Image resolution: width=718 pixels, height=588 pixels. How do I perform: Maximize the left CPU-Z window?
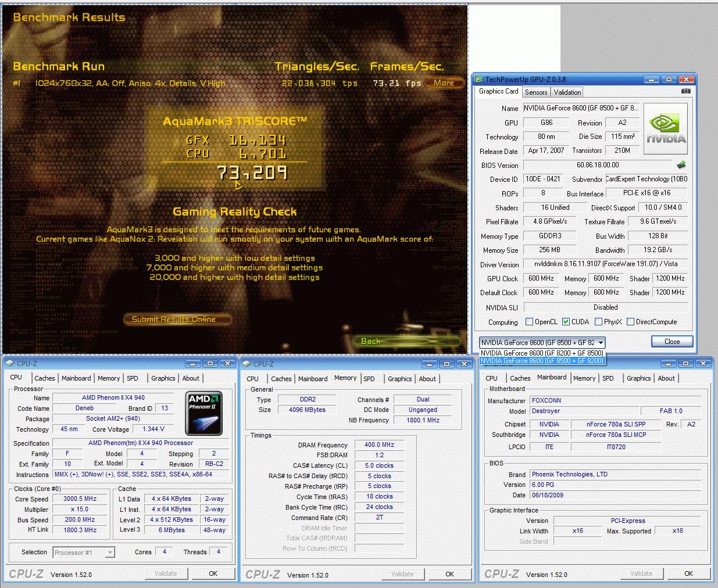click(x=210, y=364)
